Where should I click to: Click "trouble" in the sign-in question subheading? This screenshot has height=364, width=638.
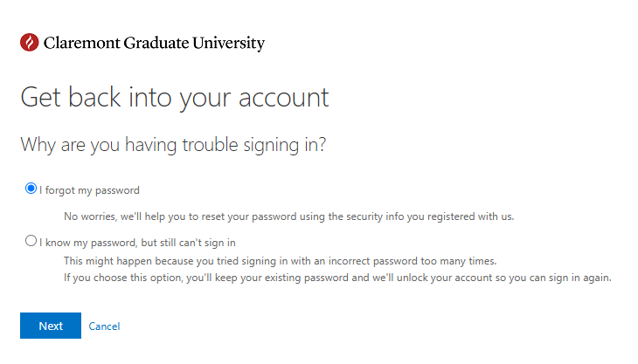point(210,145)
